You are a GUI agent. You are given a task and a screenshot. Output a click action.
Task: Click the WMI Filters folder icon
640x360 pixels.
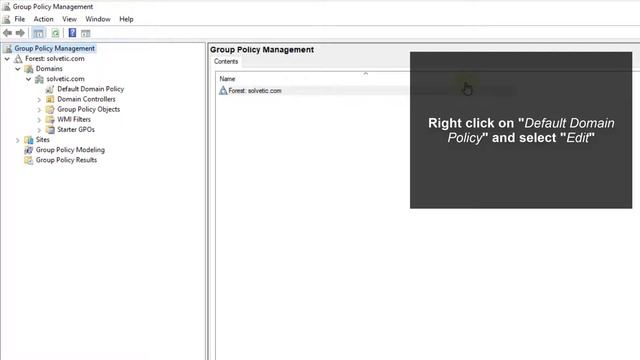(50, 120)
